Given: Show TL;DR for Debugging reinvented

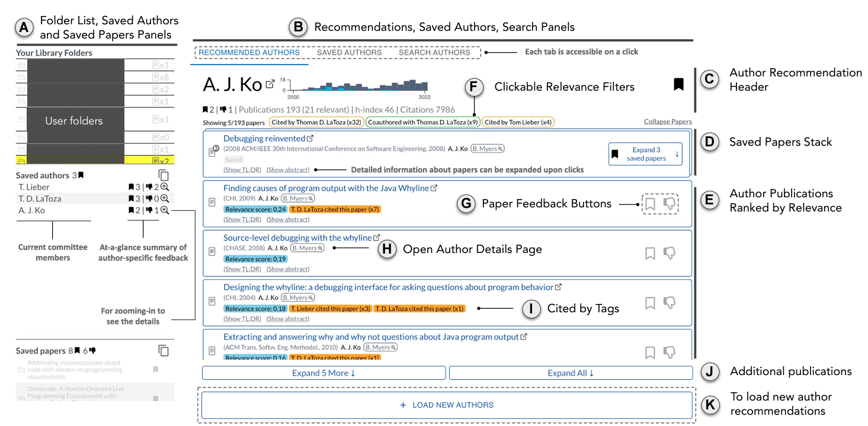Looking at the screenshot, I should pos(242,170).
